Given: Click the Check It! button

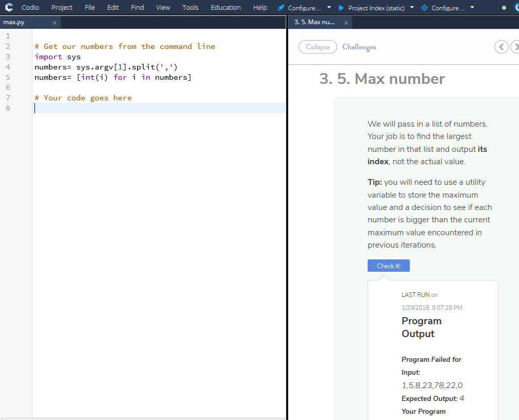Looking at the screenshot, I should click(x=388, y=266).
